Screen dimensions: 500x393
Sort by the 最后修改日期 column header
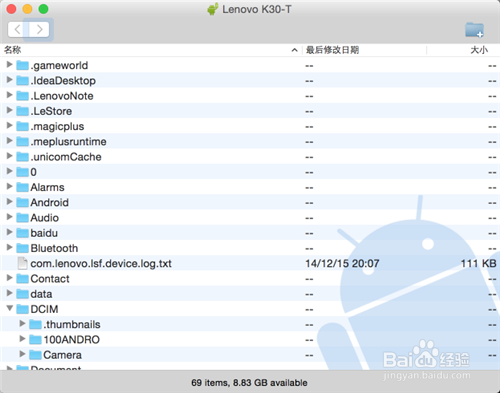coord(332,50)
